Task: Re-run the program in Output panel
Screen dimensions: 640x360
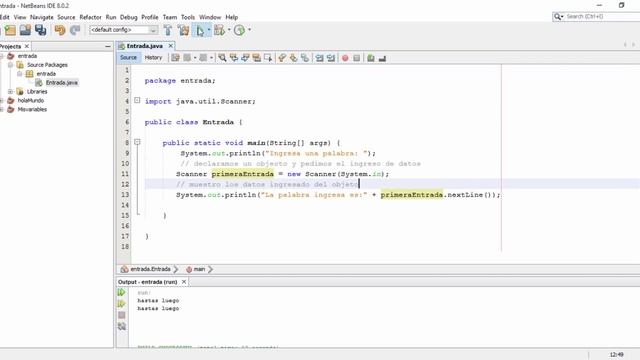Action: click(x=121, y=292)
